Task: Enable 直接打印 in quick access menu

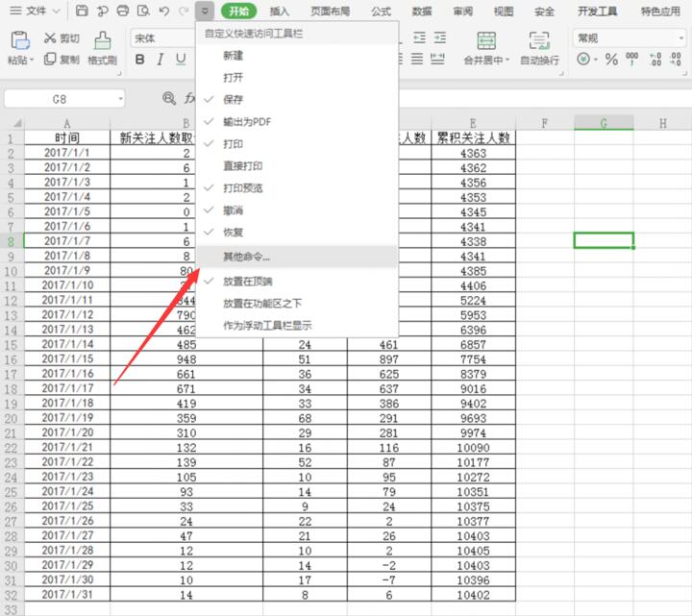Action: (x=297, y=166)
